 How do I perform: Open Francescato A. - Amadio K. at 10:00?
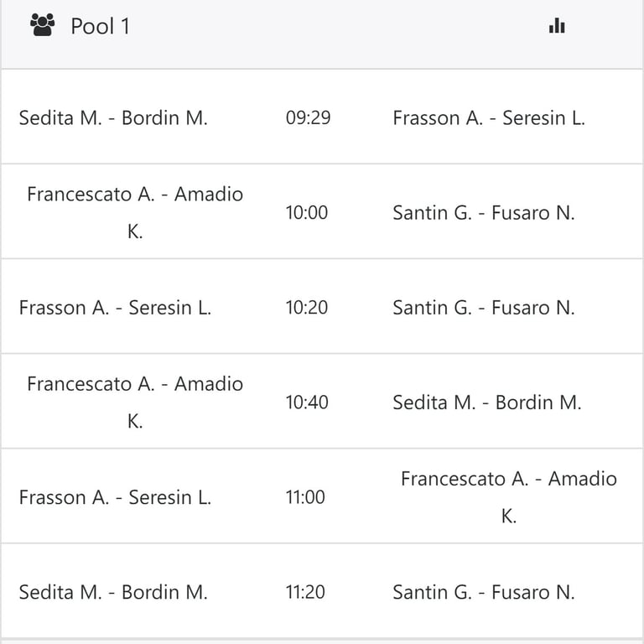point(135,213)
